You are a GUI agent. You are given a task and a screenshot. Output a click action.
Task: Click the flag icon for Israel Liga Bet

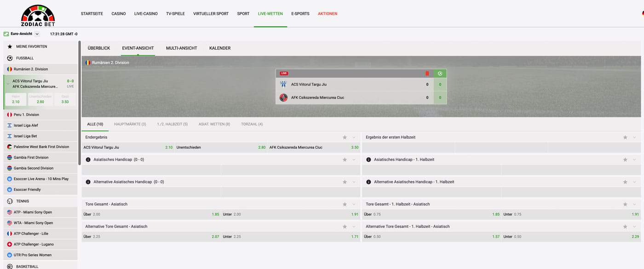point(10,136)
